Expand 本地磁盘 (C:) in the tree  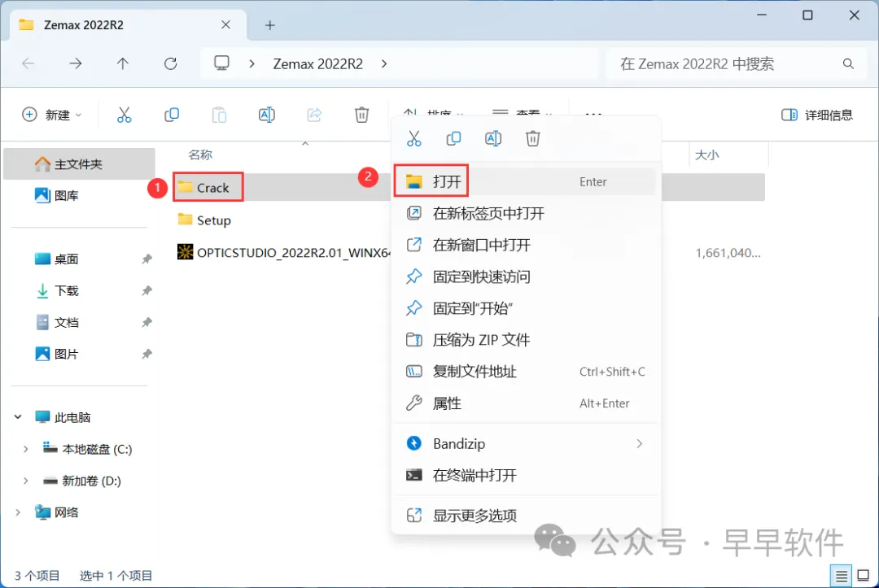pyautogui.click(x=26, y=449)
